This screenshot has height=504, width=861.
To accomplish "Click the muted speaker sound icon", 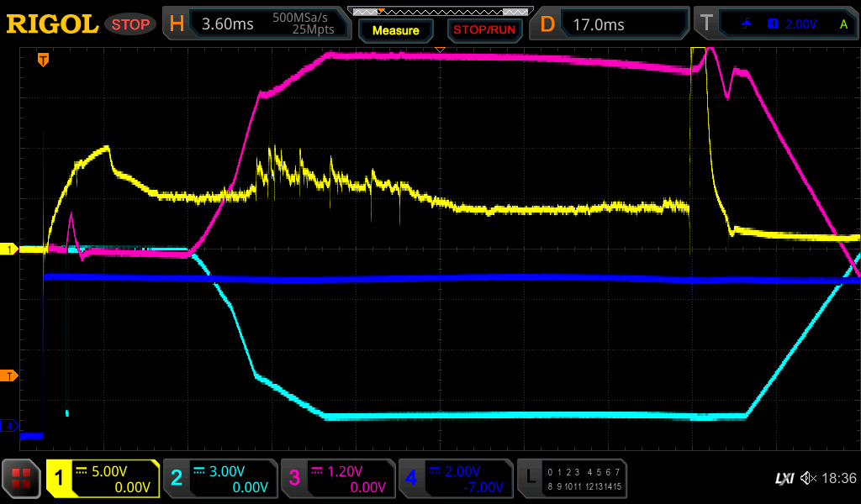I will [x=808, y=479].
